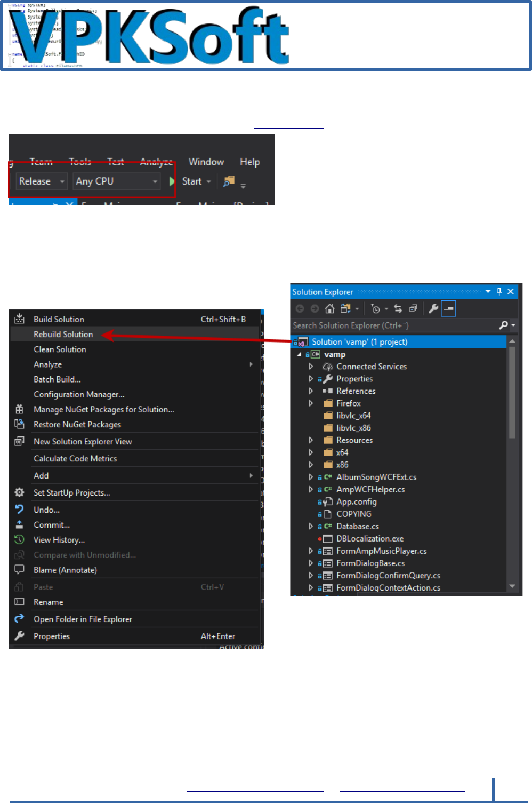This screenshot has width=532, height=804.
Task: Expand the Firefox folder
Action: 311,403
